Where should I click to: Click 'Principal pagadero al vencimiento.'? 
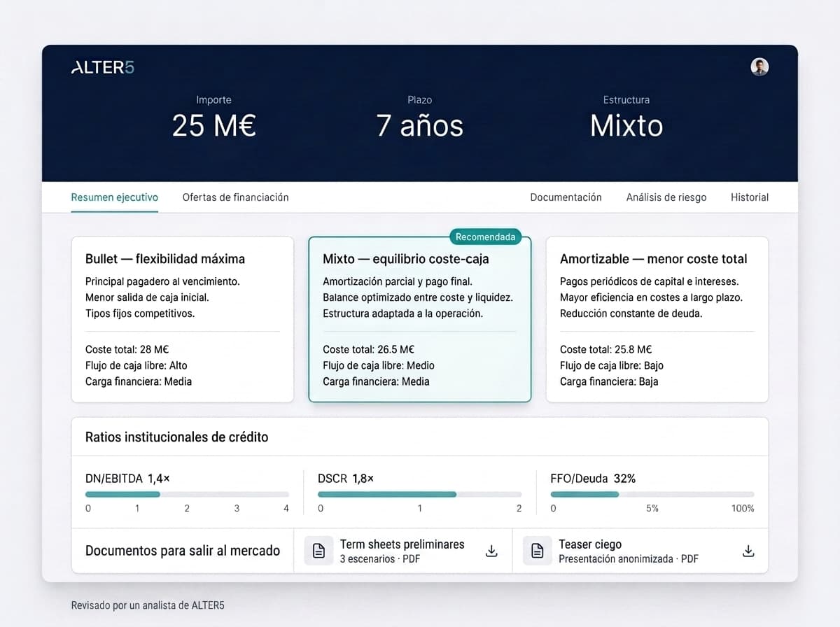pos(162,281)
